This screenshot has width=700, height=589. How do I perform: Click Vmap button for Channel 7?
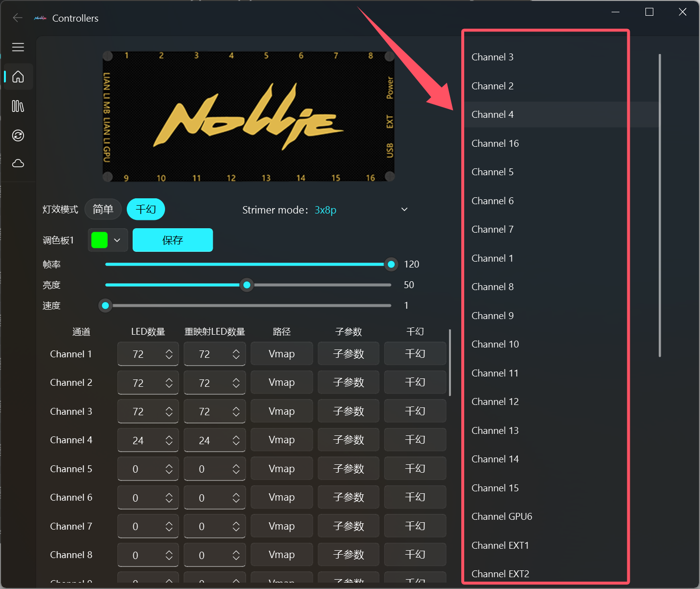[x=281, y=526]
